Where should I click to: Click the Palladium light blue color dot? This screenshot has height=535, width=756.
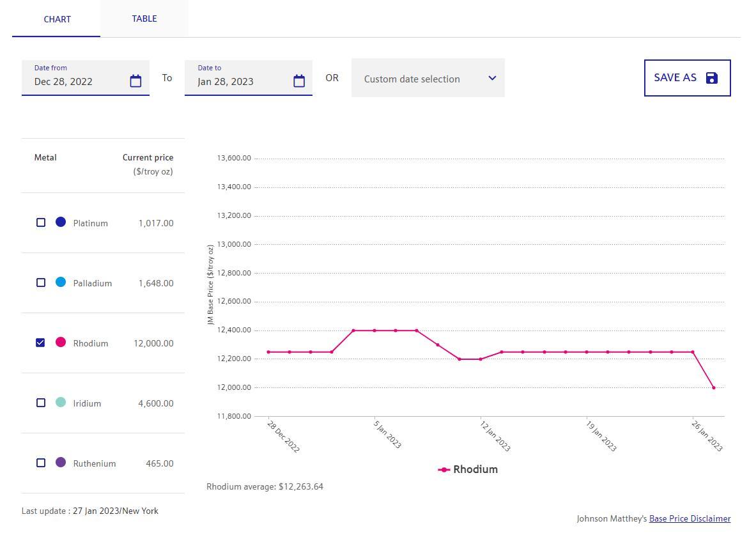pyautogui.click(x=61, y=282)
